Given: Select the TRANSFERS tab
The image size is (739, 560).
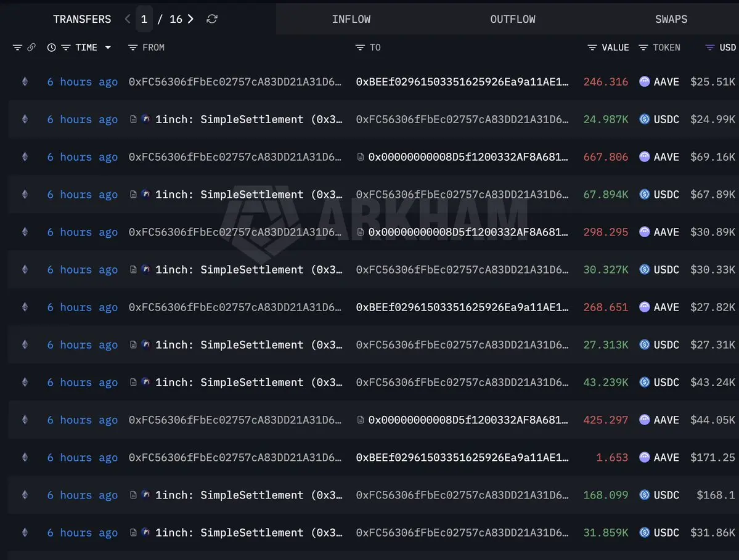Looking at the screenshot, I should (x=82, y=19).
